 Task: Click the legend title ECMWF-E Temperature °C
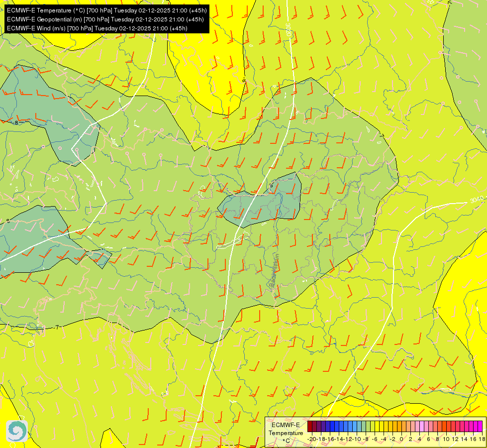(286, 433)
